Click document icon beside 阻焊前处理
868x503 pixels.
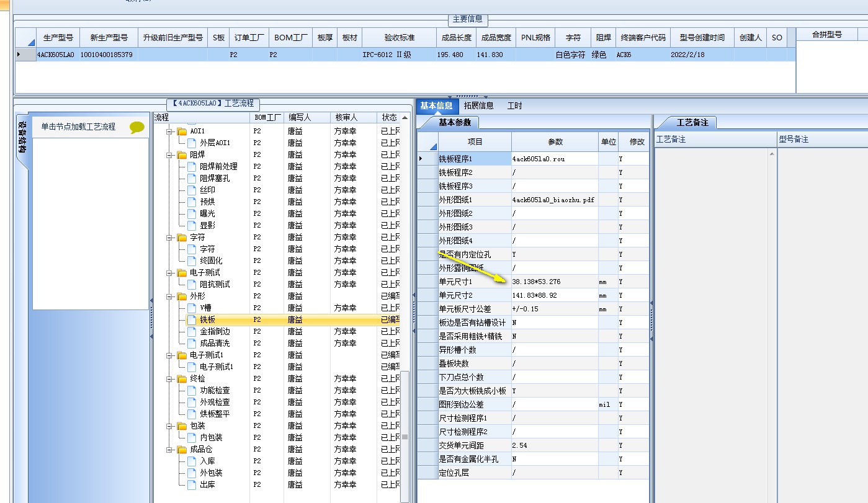click(x=192, y=166)
